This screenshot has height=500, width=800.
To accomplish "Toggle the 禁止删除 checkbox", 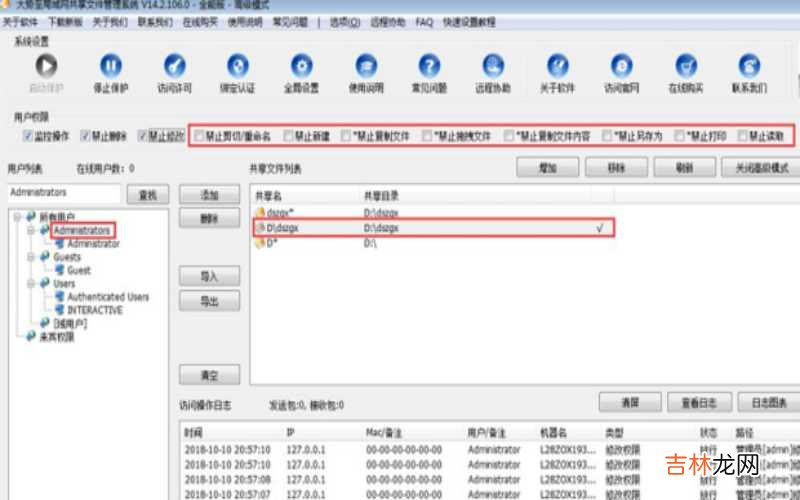I will coord(86,135).
